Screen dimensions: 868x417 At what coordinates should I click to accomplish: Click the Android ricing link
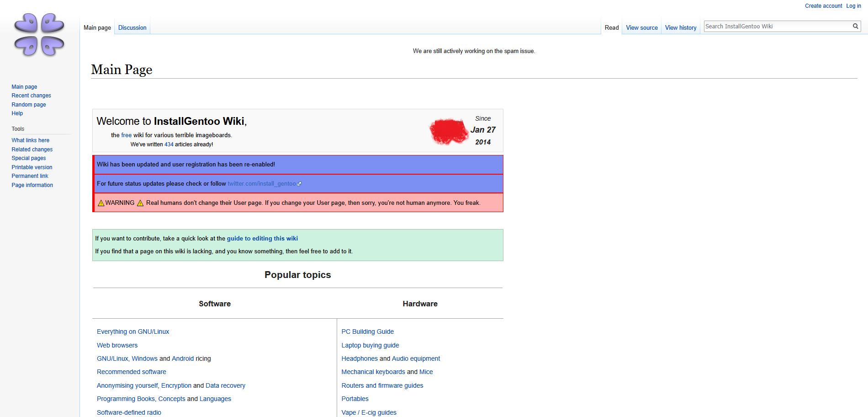183,358
